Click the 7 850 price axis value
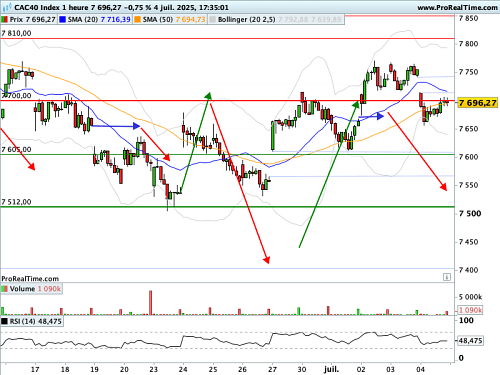 [468, 18]
